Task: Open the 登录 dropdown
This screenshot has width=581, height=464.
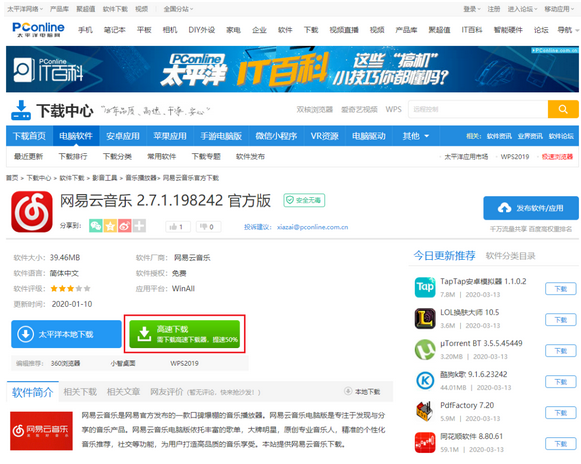Action: 472,9
